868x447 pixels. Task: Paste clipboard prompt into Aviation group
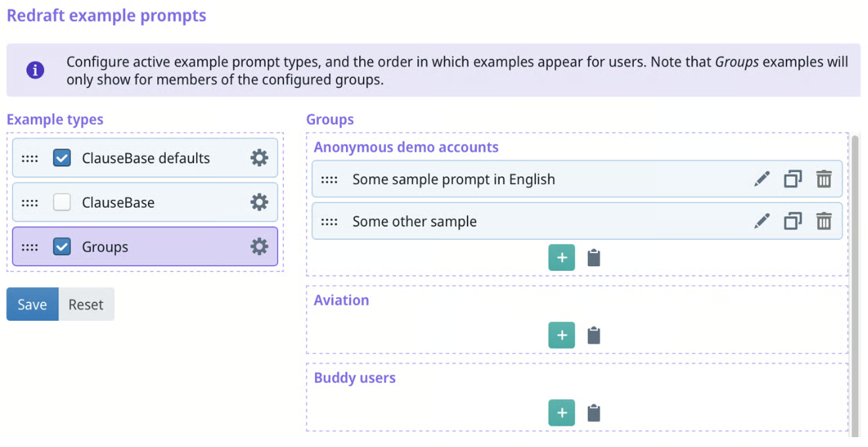click(594, 335)
